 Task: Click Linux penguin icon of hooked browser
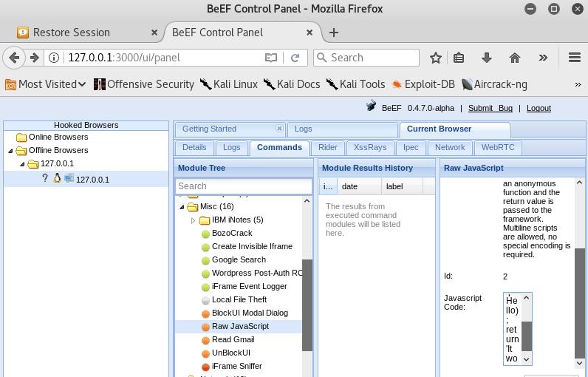(x=57, y=178)
